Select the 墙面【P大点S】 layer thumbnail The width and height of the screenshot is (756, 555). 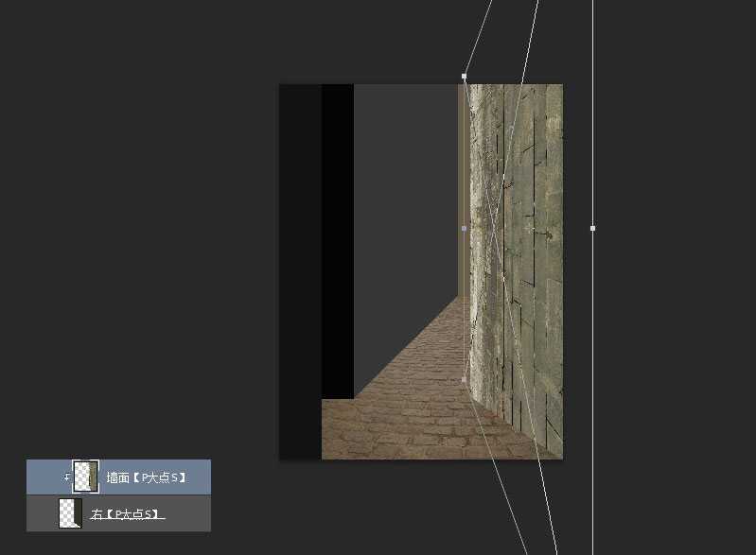tap(86, 477)
